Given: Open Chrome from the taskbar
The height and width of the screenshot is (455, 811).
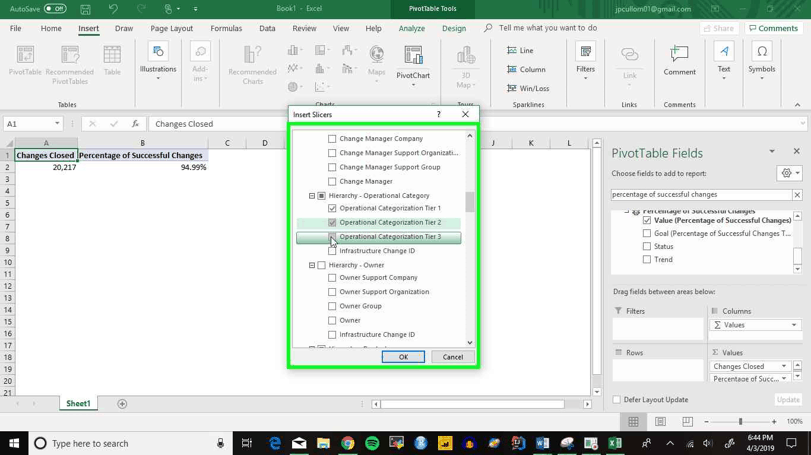Looking at the screenshot, I should (348, 443).
